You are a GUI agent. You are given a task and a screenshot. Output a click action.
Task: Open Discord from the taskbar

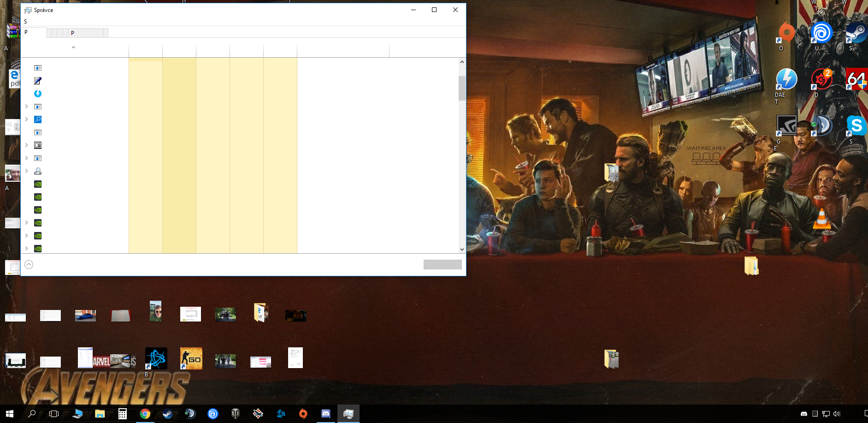(326, 414)
